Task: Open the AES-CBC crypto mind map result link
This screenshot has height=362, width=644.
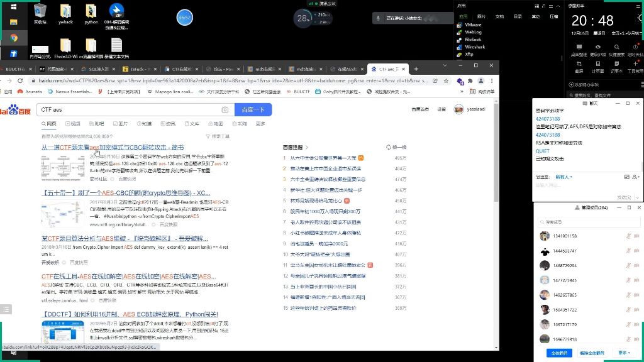Action: click(x=126, y=193)
